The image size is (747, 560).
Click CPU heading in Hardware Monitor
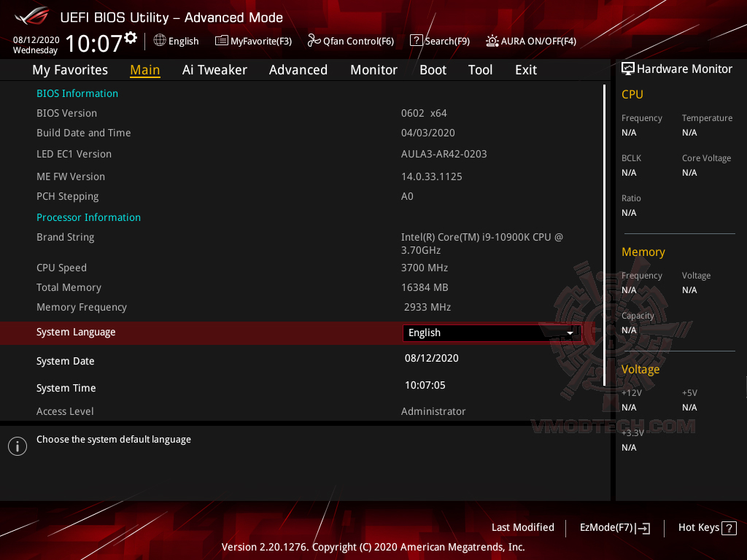632,94
